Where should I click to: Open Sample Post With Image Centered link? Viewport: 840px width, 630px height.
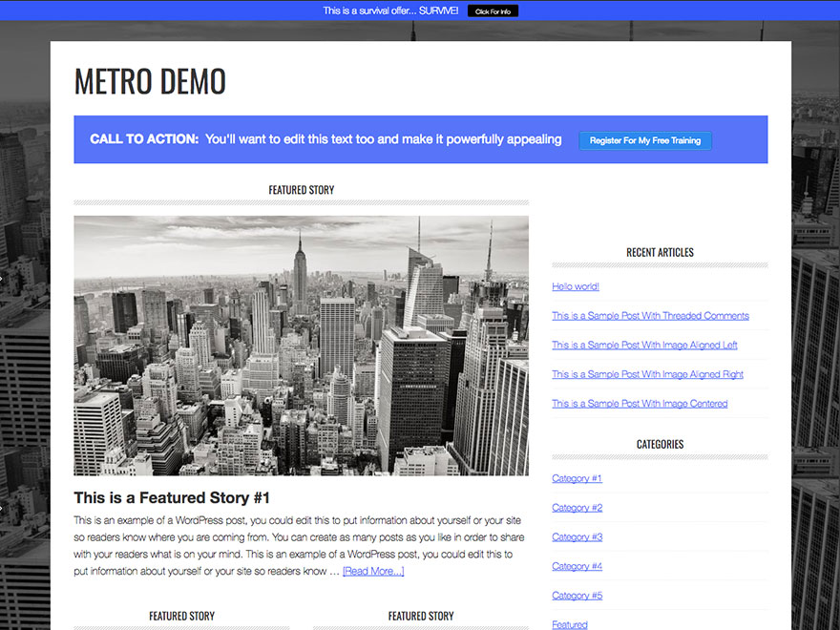tap(640, 404)
